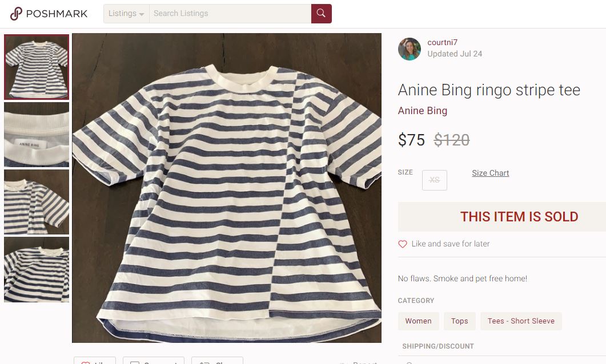Open the Anine Bing brand link
606x364 pixels.
coord(422,111)
